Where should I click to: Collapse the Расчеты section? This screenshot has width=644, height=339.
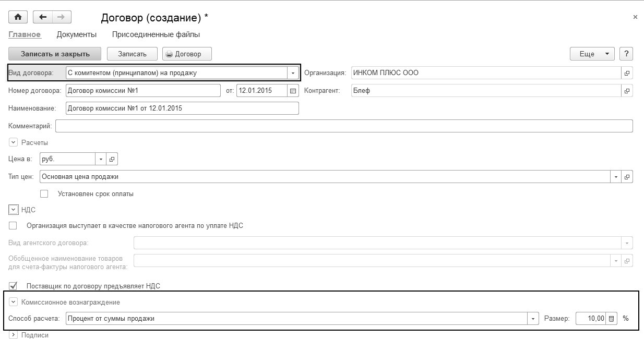(x=13, y=142)
